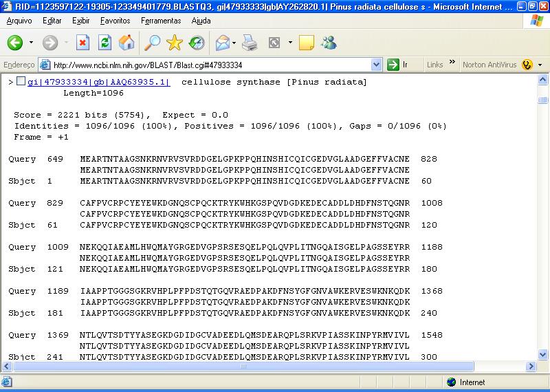
Task: Click the Sbjct 61 sequence line
Action: (x=223, y=225)
